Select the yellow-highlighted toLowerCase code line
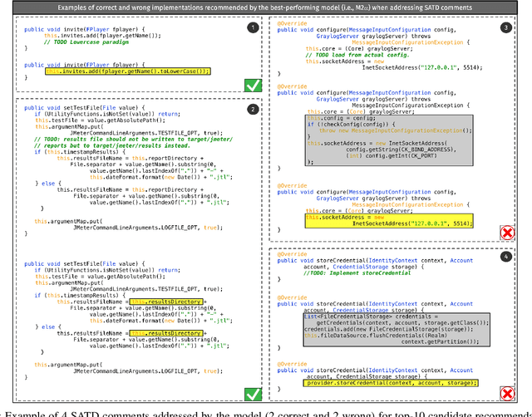532x417 pixels. pyautogui.click(x=128, y=71)
